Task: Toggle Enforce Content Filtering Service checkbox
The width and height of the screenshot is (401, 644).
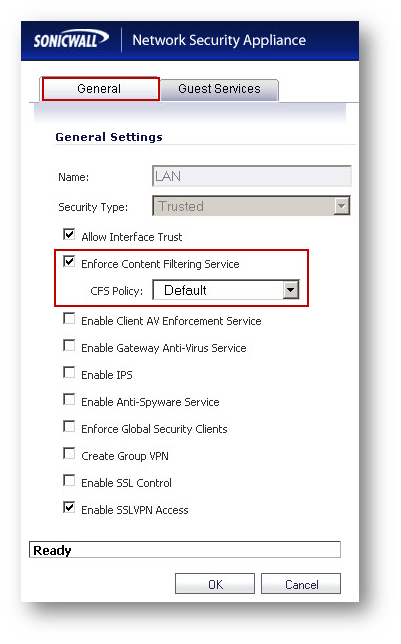Action: point(69,262)
